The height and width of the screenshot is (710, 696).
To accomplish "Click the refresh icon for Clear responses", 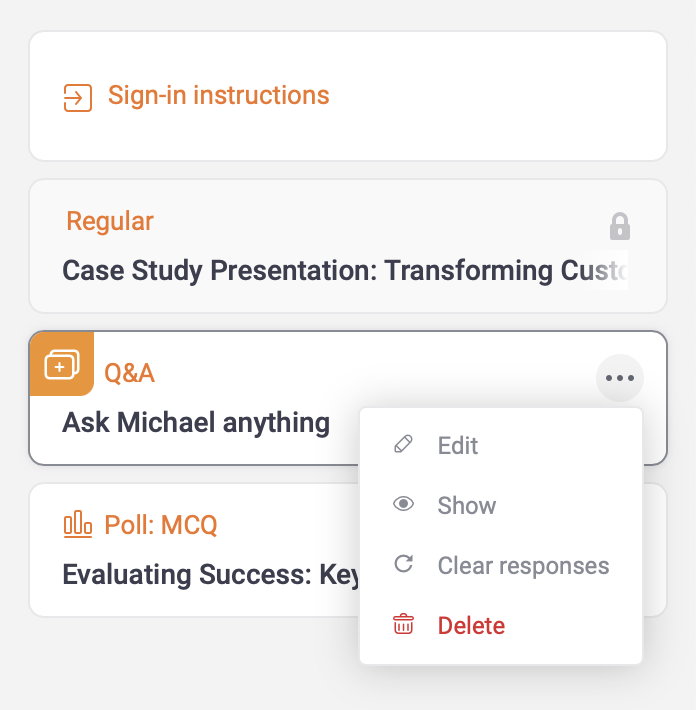I will [x=403, y=564].
